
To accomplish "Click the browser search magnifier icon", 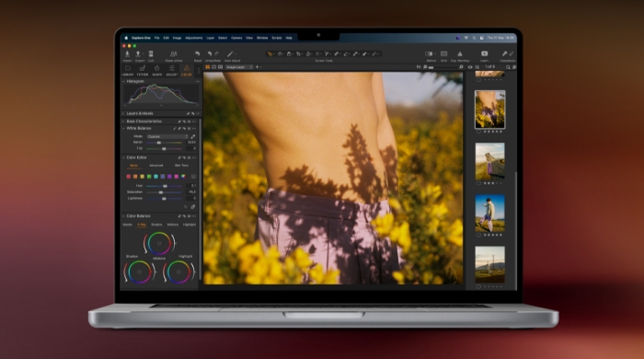I will click(508, 67).
